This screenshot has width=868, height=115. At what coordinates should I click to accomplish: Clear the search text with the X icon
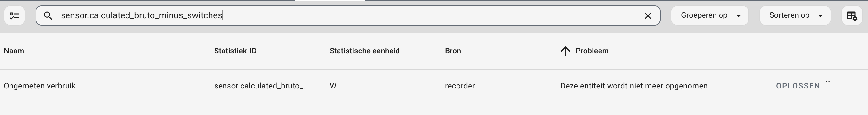(648, 15)
